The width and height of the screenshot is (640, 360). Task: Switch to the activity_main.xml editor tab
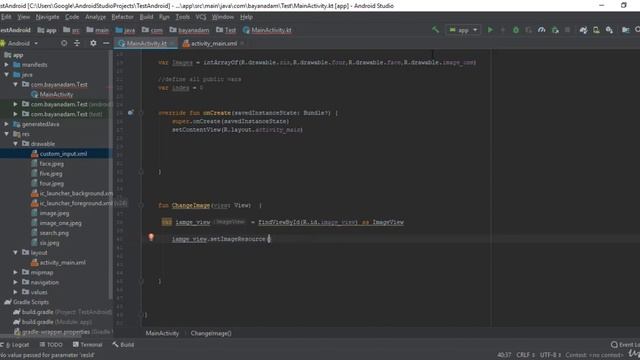[213, 43]
